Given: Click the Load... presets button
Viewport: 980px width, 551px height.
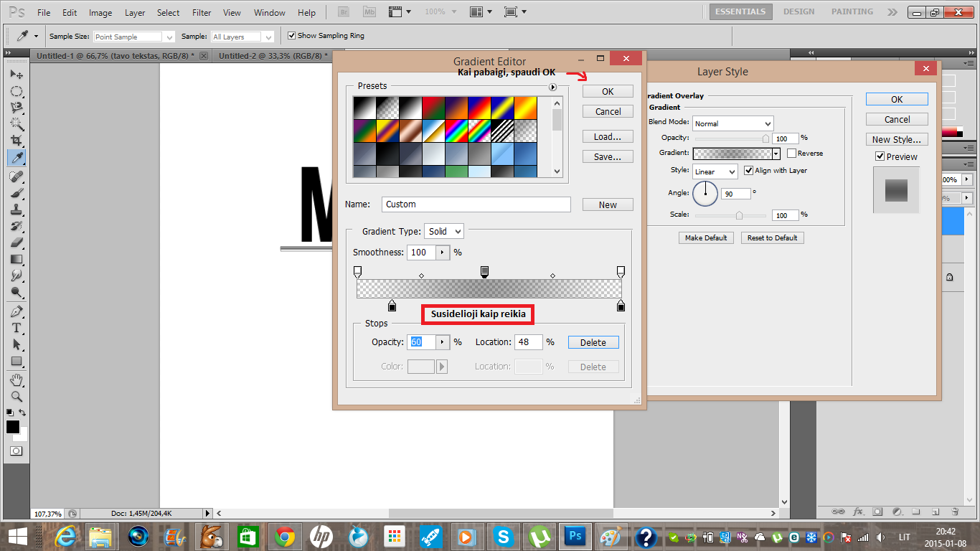Looking at the screenshot, I should coord(608,136).
